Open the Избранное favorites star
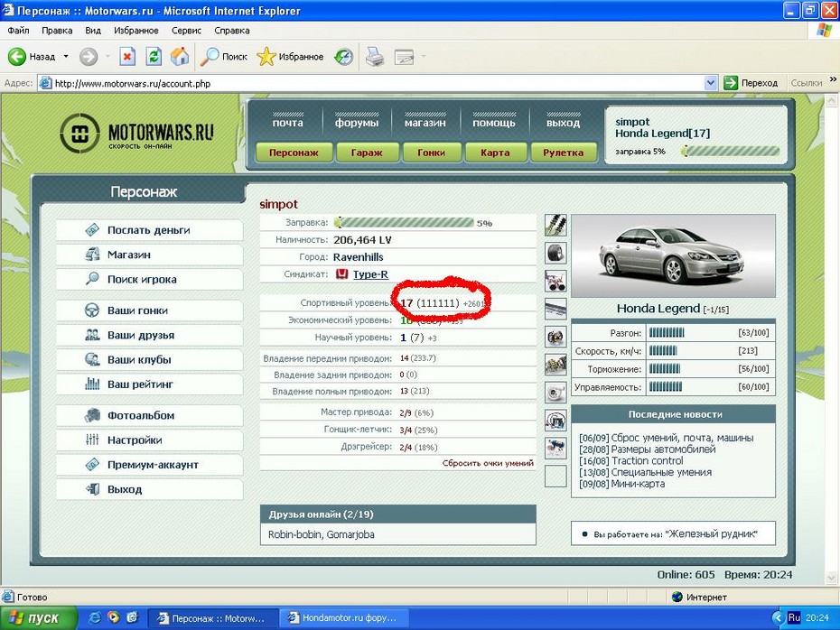840x630 pixels. tap(290, 56)
